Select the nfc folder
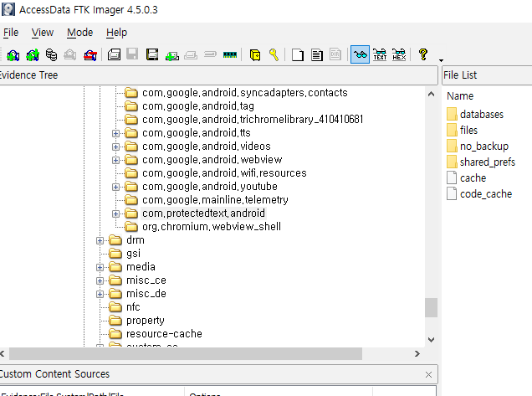Viewport: 532px width, 396px height. (133, 307)
